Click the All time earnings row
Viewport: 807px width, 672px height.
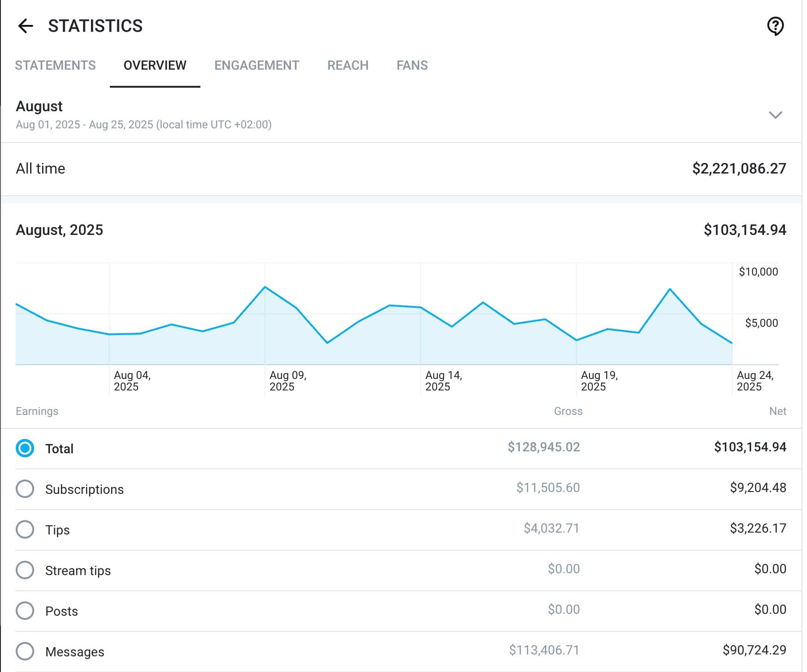tap(401, 169)
